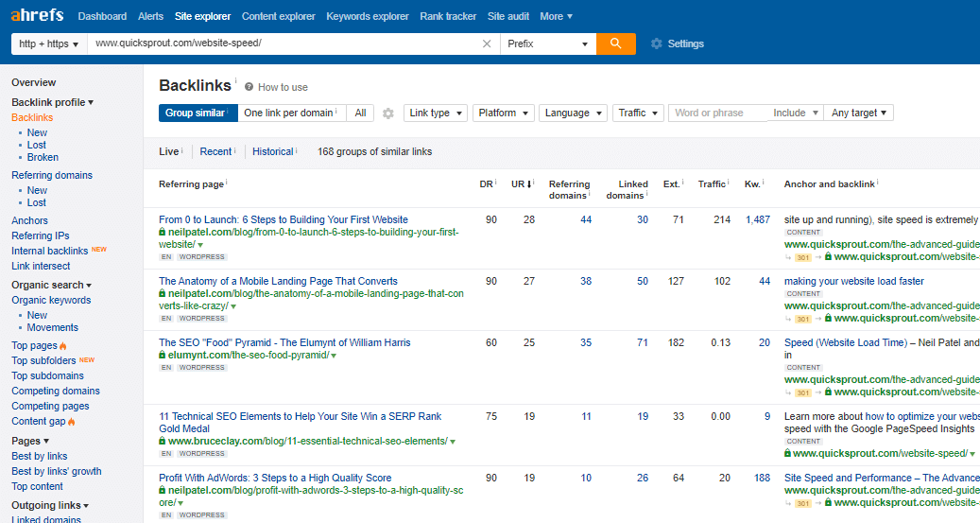Switch to Recent index
Image resolution: width=980 pixels, height=523 pixels.
click(215, 151)
